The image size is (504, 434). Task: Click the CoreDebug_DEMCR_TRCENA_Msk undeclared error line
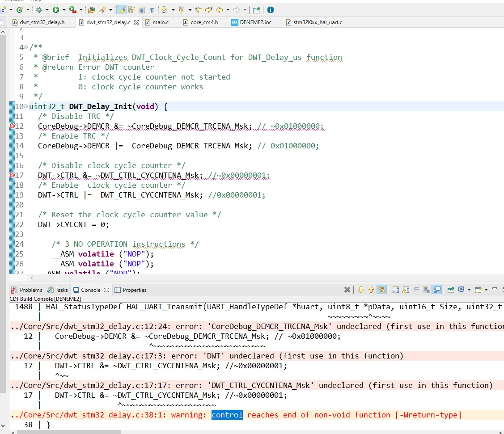[x=257, y=326]
